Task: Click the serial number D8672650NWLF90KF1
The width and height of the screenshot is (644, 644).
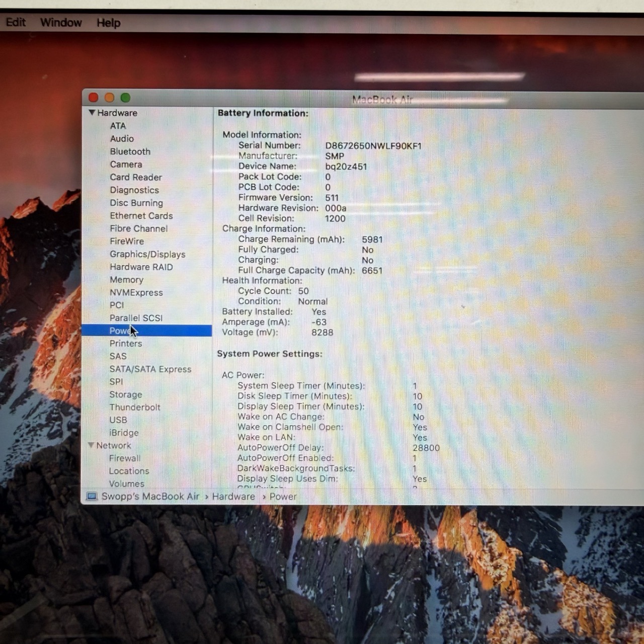Action: tap(373, 146)
